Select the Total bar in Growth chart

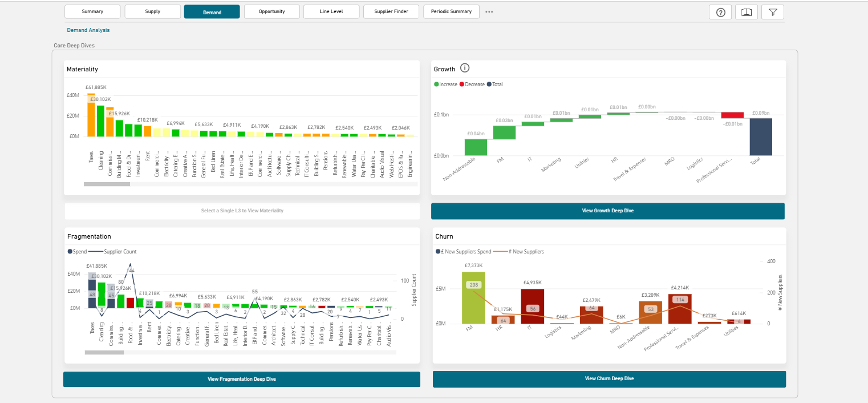point(761,136)
